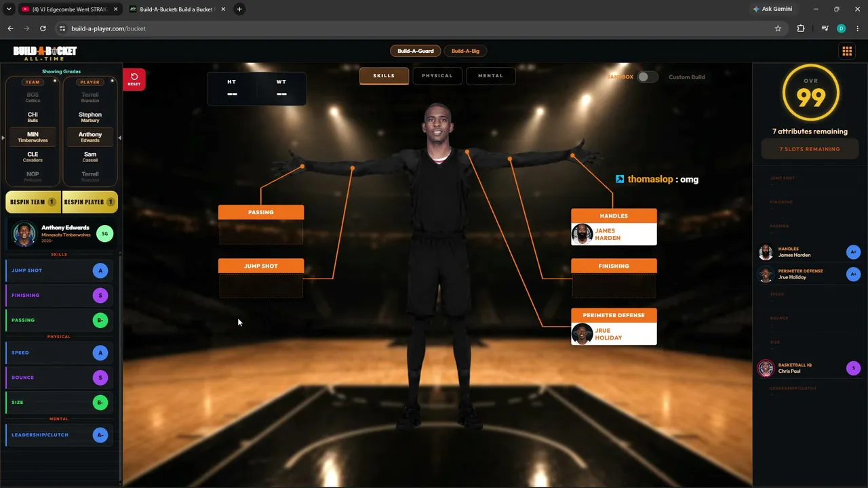Click the James Harden avatar in Handles card
Viewport: 868px width, 488px height.
(582, 234)
